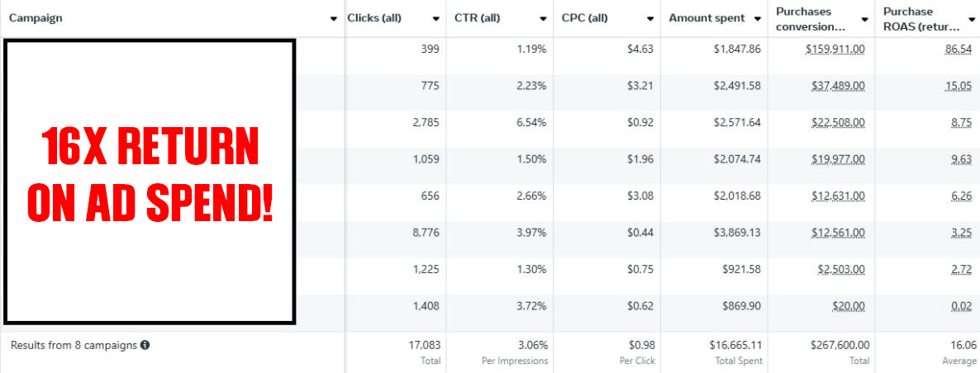980x373 pixels.
Task: Open the CPC (all) column dropdown arrow
Action: click(650, 18)
